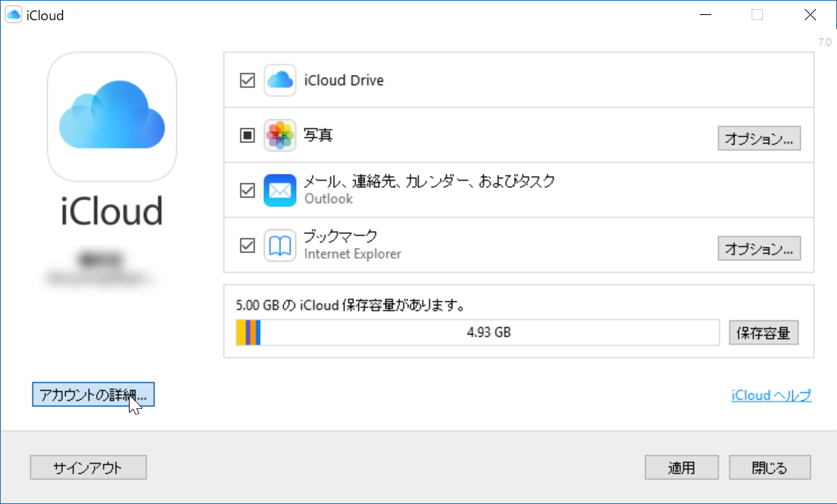Disable the iCloud Drive checkbox
The width and height of the screenshot is (837, 504).
pyautogui.click(x=247, y=79)
